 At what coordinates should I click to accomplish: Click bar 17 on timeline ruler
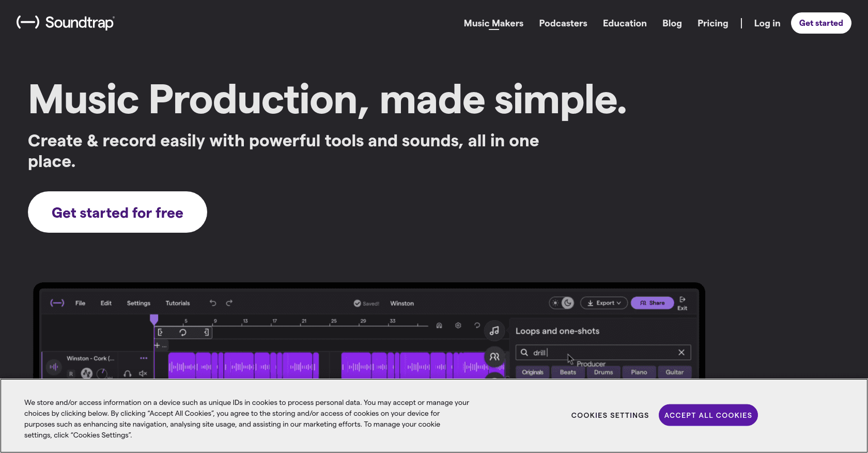(x=275, y=321)
